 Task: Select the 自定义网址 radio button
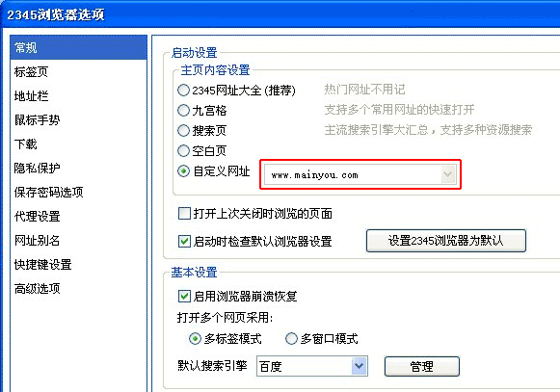[183, 171]
